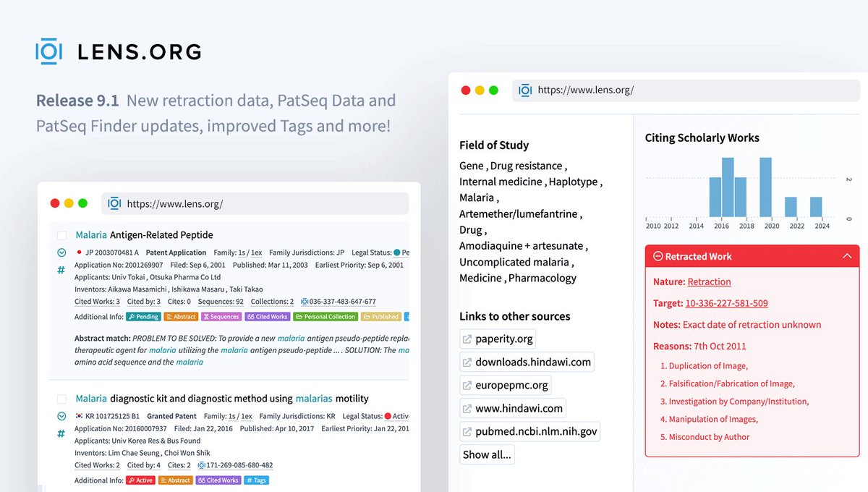Click Collections: 2 count
The image size is (868, 492).
click(272, 302)
